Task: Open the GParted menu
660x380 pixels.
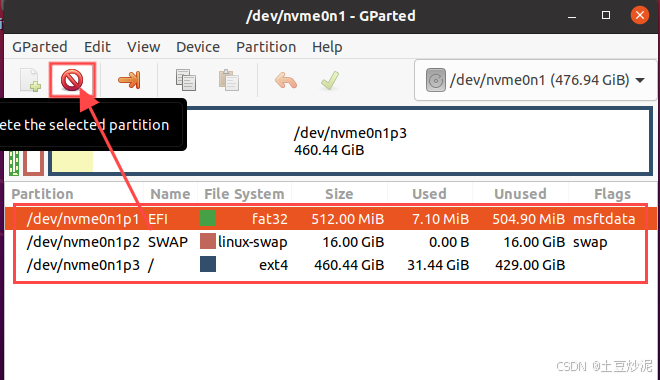Action: (40, 47)
